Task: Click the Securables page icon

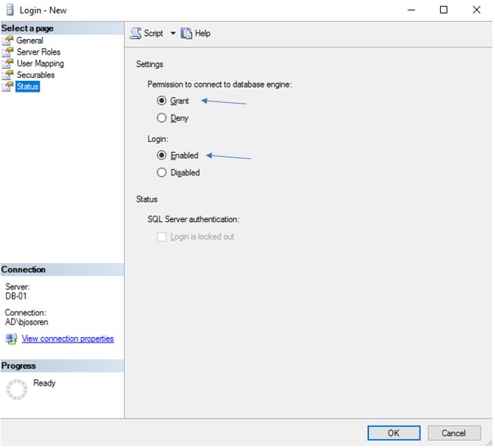Action: tap(8, 75)
